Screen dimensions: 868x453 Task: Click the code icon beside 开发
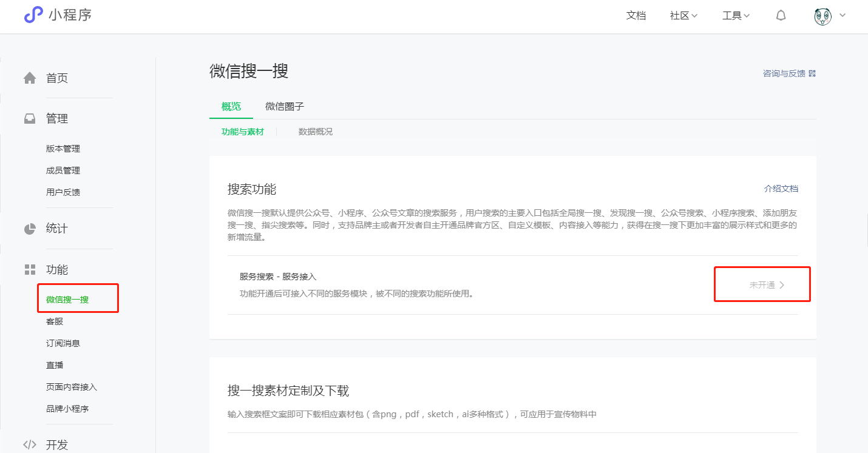[30, 445]
